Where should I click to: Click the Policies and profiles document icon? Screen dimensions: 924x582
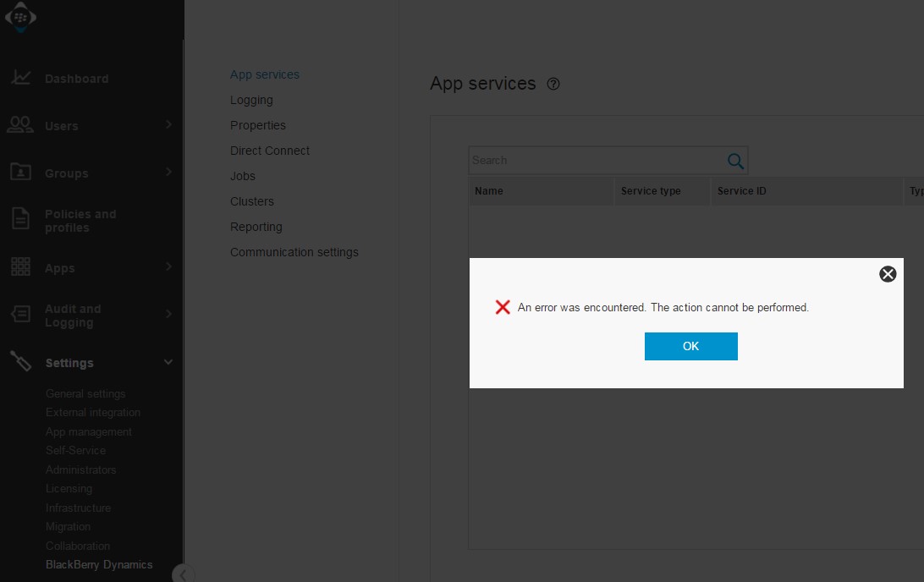pos(20,220)
